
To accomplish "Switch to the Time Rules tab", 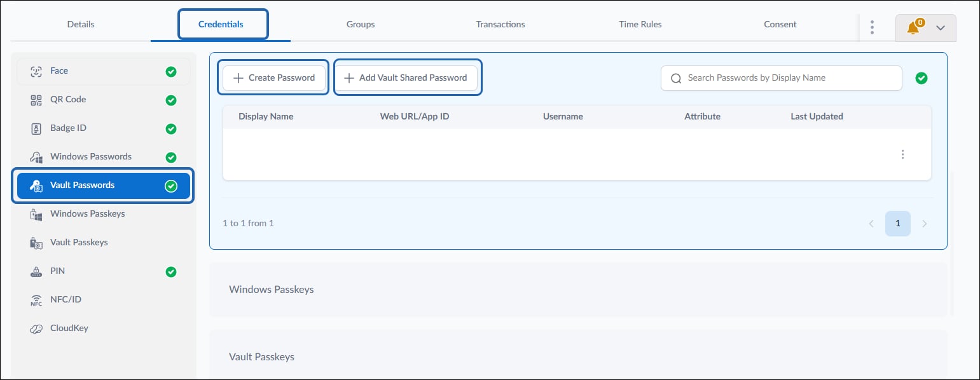I will click(640, 24).
